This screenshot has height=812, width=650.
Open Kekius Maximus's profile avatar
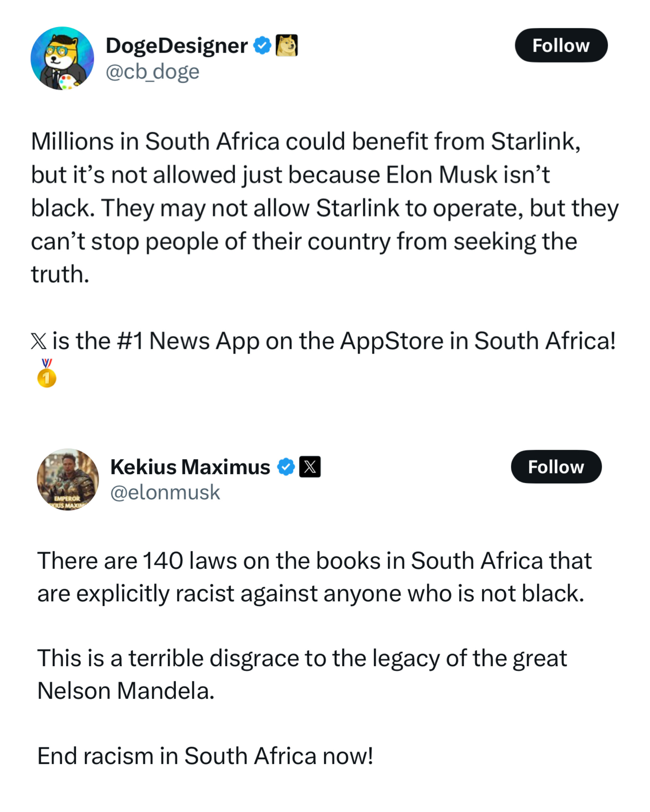point(68,479)
